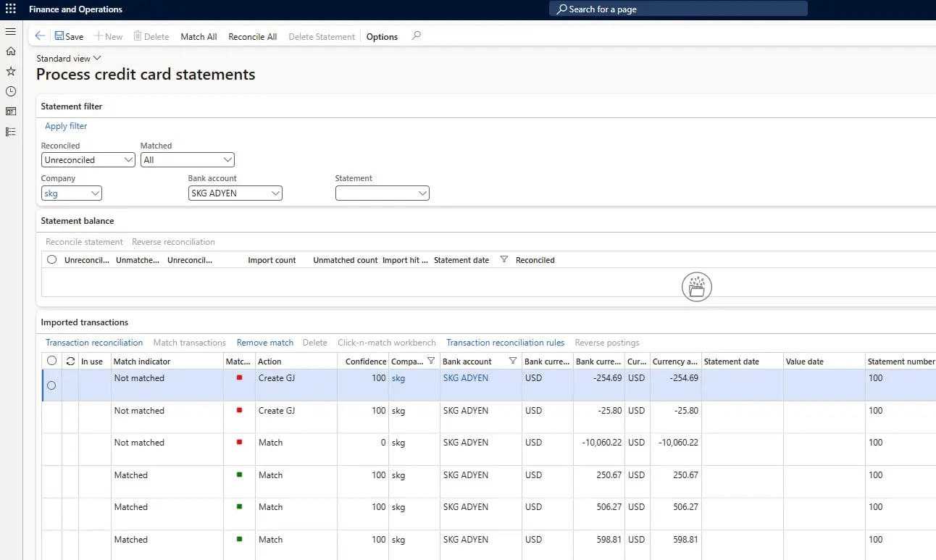Expand the Standard view selector
The height and width of the screenshot is (560, 936).
tap(69, 58)
